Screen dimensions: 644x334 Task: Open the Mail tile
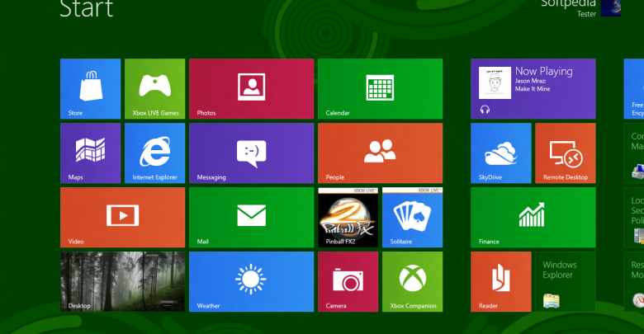251,217
